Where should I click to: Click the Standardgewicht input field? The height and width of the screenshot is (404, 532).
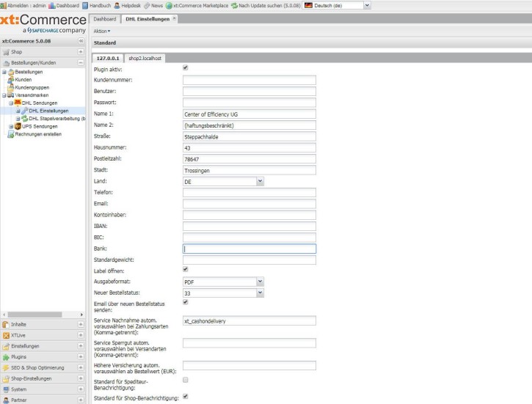tap(249, 260)
